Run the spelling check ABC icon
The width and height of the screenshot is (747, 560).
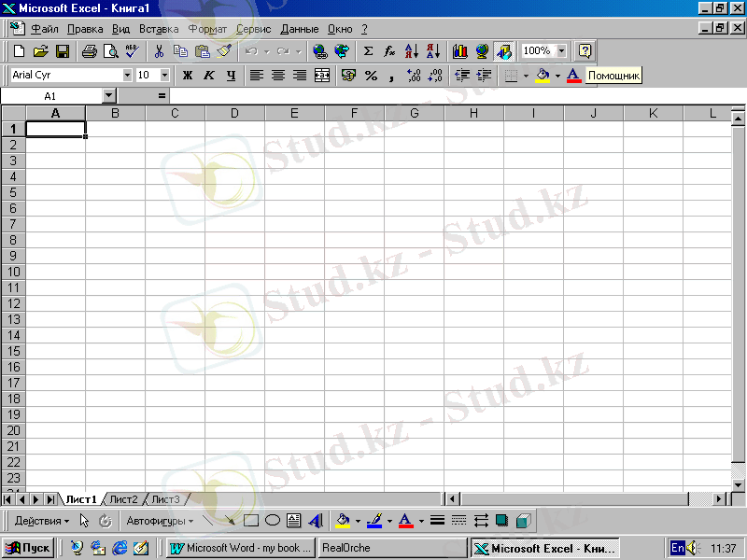[x=132, y=51]
